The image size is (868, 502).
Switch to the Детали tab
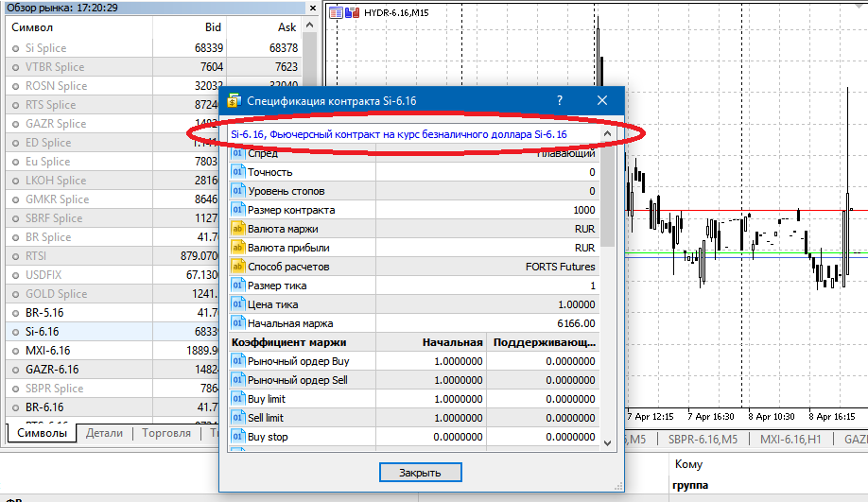point(104,433)
